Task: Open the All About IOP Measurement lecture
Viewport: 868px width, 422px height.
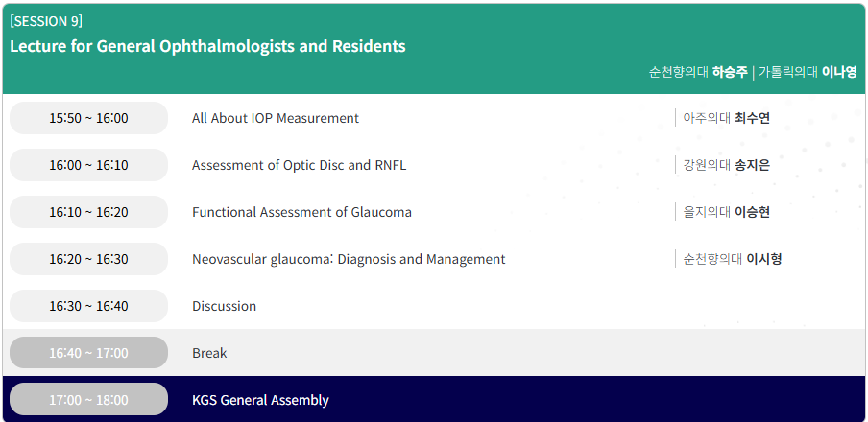Action: 276,118
